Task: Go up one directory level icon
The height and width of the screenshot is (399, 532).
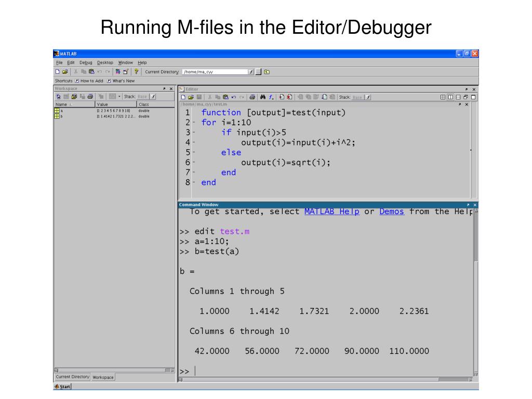Action: [267, 72]
